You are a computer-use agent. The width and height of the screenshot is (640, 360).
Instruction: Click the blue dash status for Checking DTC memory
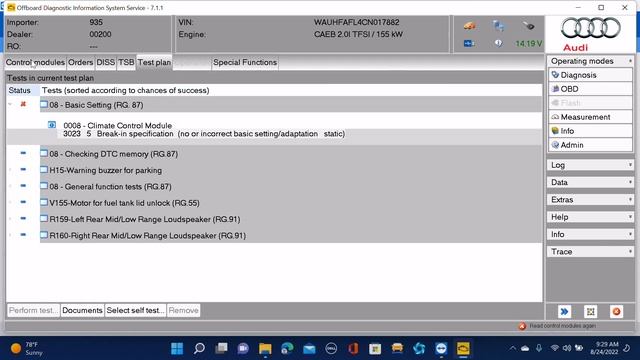point(23,153)
